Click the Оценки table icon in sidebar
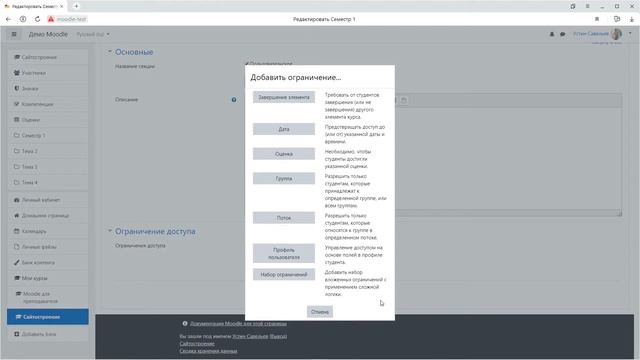The image size is (640, 360). pyautogui.click(x=17, y=120)
